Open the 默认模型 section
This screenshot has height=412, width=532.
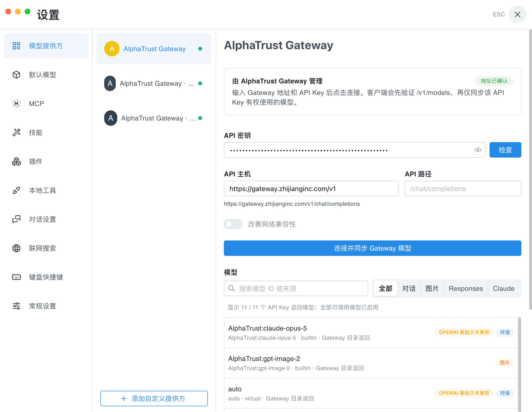coord(46,75)
